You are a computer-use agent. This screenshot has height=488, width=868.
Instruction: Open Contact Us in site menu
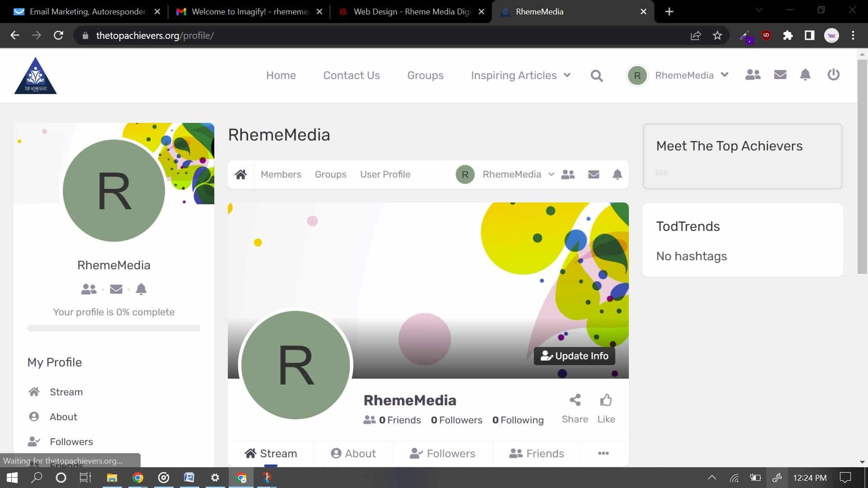coord(351,75)
